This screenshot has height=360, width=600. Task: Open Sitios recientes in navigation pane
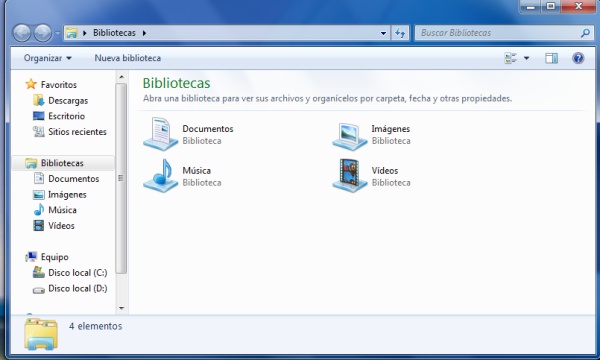(x=77, y=132)
